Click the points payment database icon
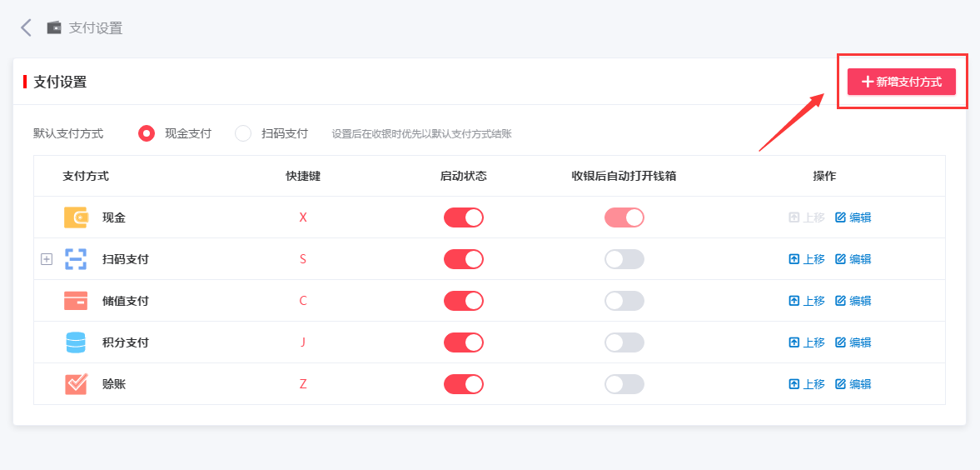The image size is (980, 470). pos(76,342)
